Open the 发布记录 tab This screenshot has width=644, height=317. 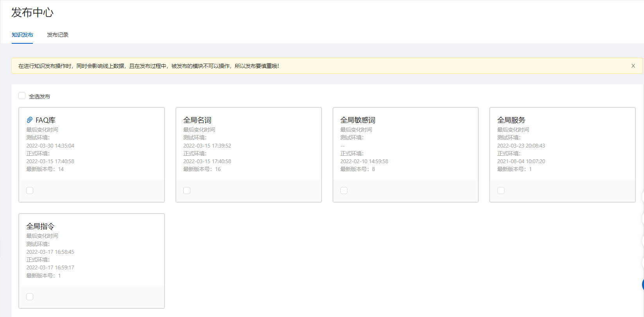pyautogui.click(x=57, y=35)
